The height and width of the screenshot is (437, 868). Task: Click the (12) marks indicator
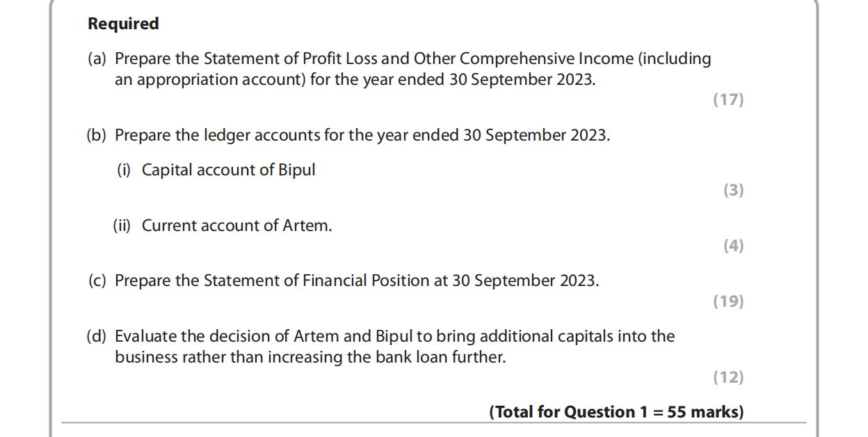click(x=728, y=378)
